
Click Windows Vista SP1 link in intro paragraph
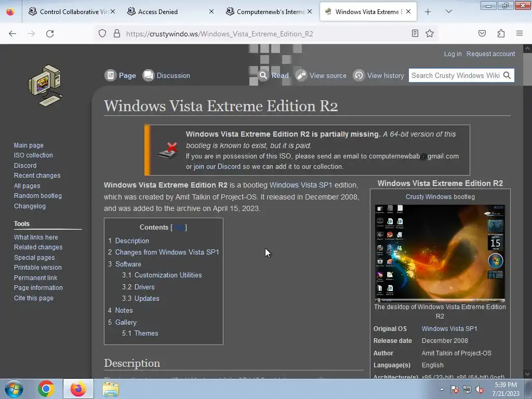[301, 185]
